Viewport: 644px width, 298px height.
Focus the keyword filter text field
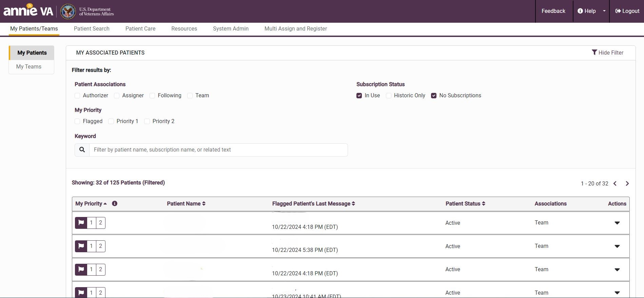tap(218, 150)
